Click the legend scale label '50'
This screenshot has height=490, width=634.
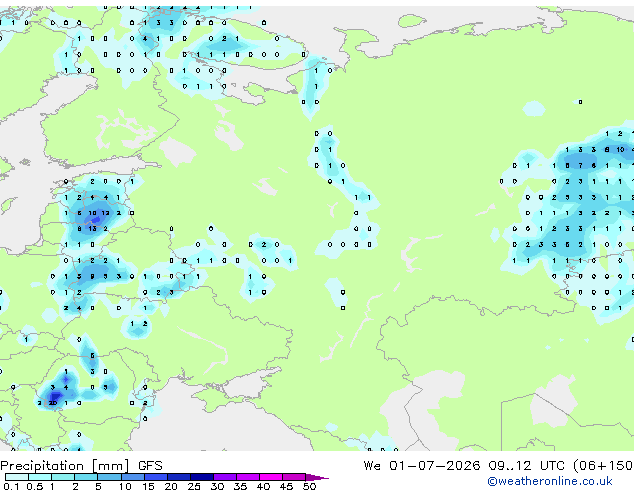[x=309, y=486]
